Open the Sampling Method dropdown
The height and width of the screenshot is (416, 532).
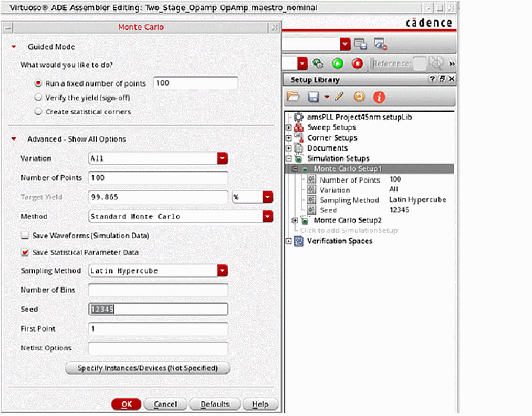(222, 271)
